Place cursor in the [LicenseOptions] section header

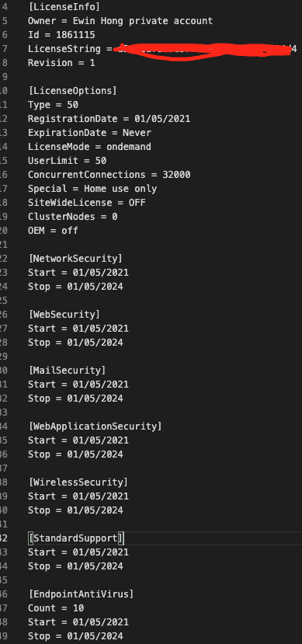tap(73, 91)
